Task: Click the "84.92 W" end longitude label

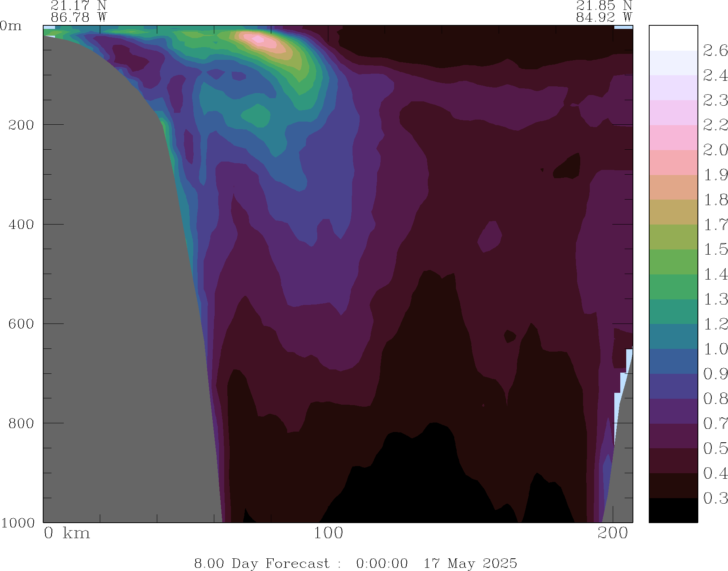Action: point(604,17)
